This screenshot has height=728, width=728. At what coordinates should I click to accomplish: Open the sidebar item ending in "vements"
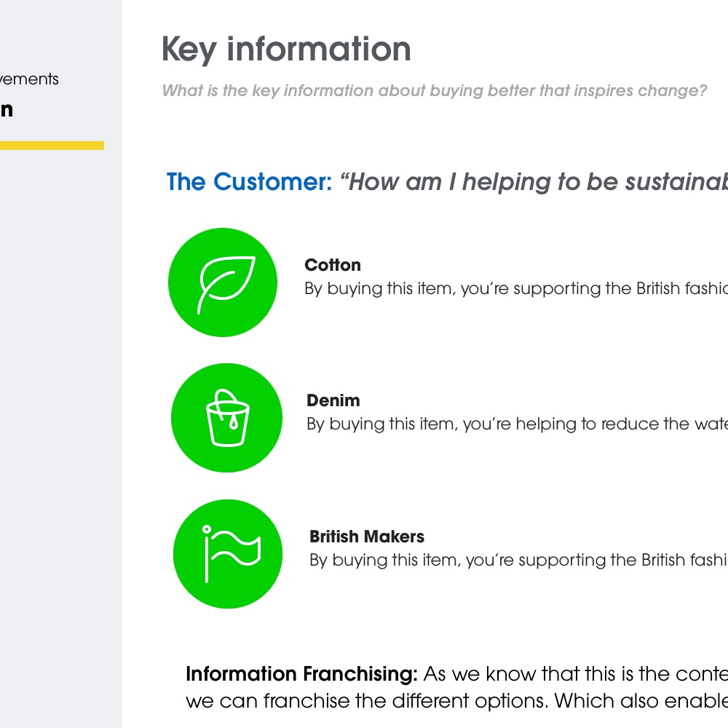[29, 79]
